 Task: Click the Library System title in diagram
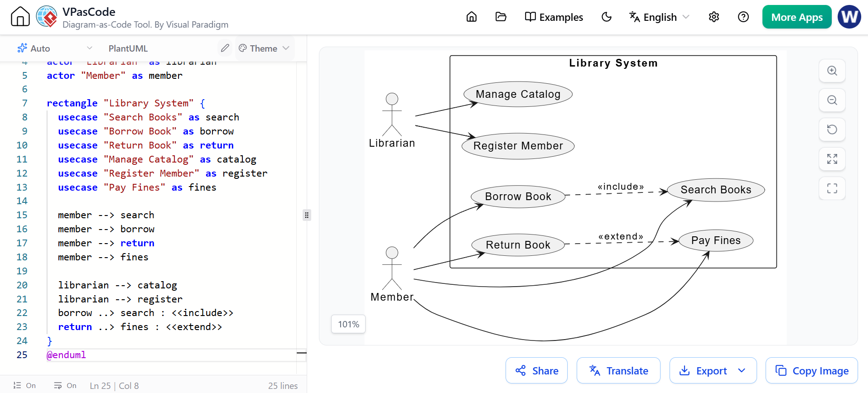613,63
